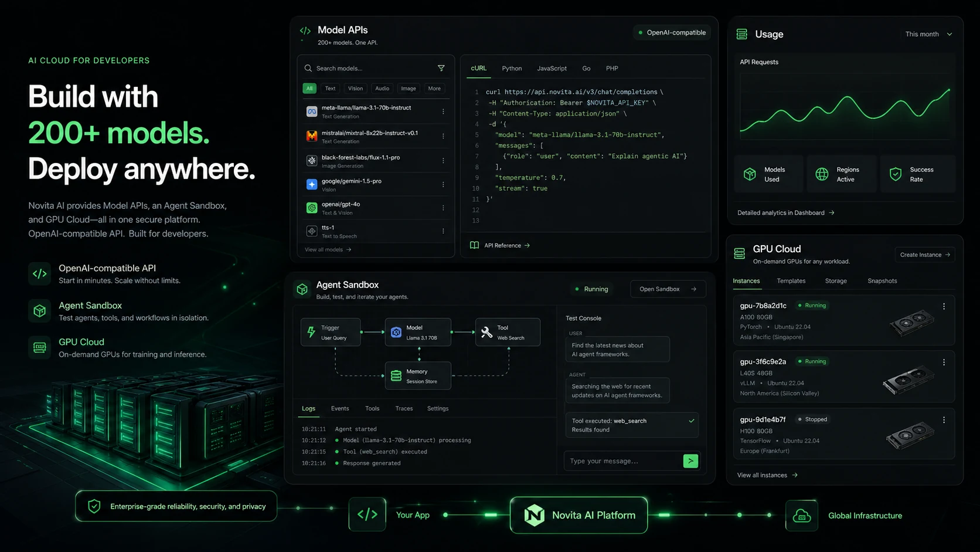Click the openai/gpt-4o logo icon

pos(312,208)
